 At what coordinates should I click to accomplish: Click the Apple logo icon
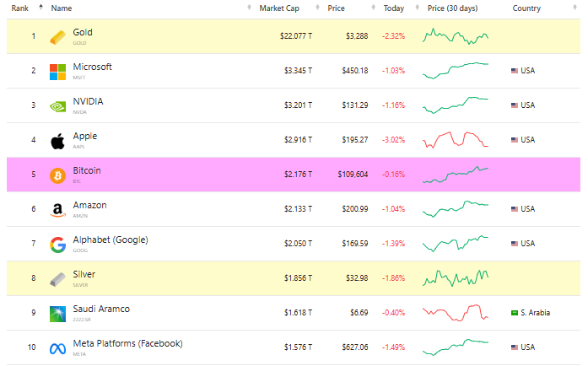coord(57,142)
